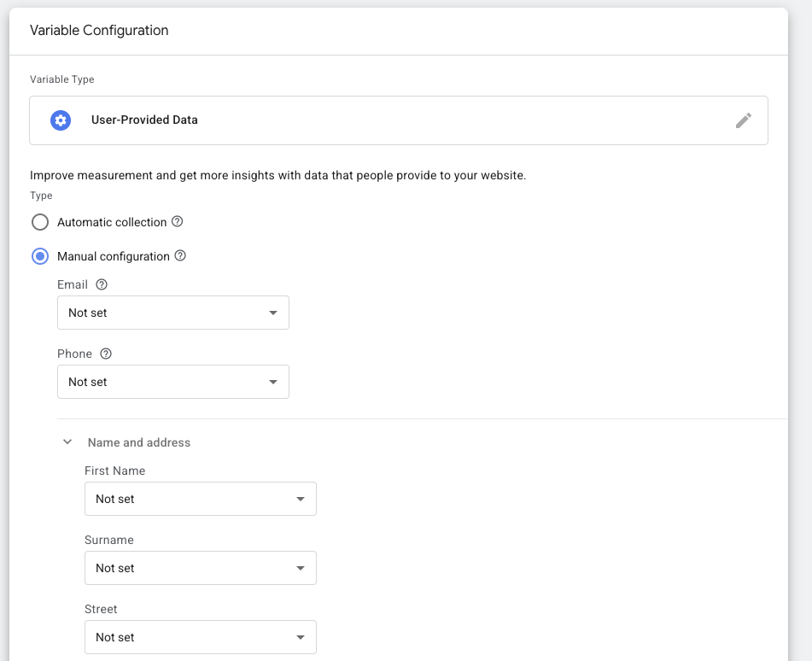Open the Street dropdown
Image resolution: width=812 pixels, height=661 pixels.
tap(201, 637)
